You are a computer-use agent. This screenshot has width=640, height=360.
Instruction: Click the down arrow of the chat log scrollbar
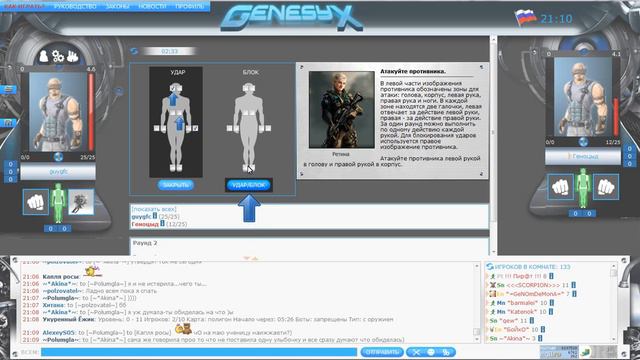476,339
